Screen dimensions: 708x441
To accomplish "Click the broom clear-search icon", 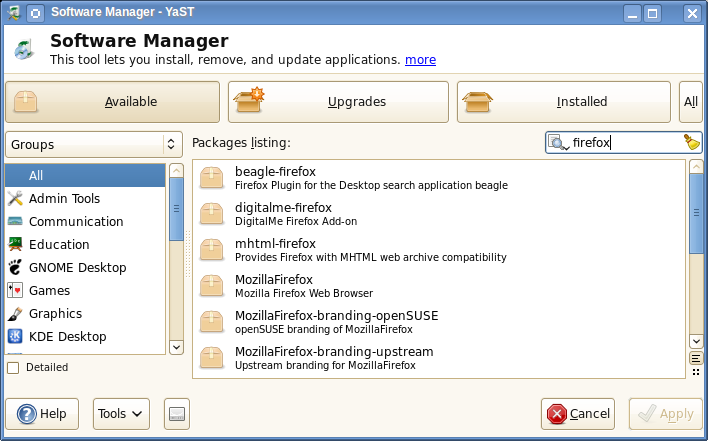I will [692, 143].
